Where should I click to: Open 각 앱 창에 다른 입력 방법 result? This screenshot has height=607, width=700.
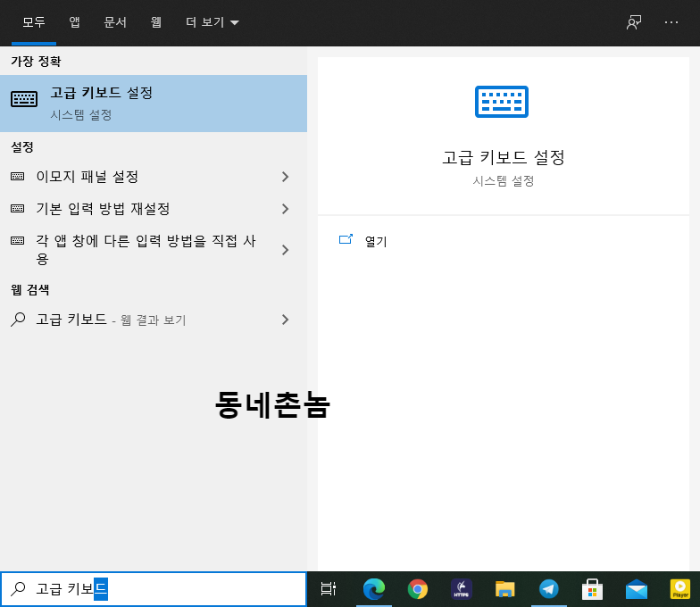coord(154,250)
